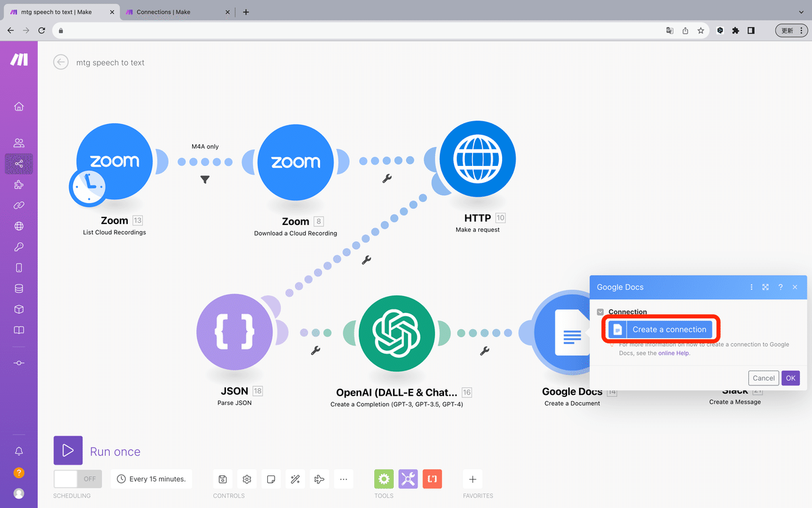
Task: Open Templates puzzle icon in sidebar
Action: point(19,184)
